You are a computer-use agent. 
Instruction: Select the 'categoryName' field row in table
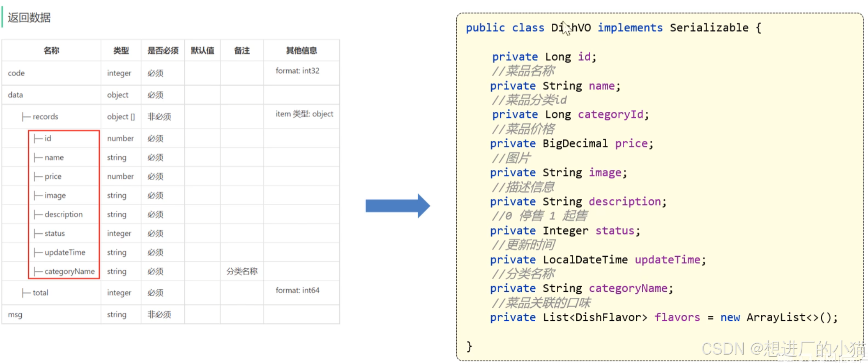[x=64, y=271]
